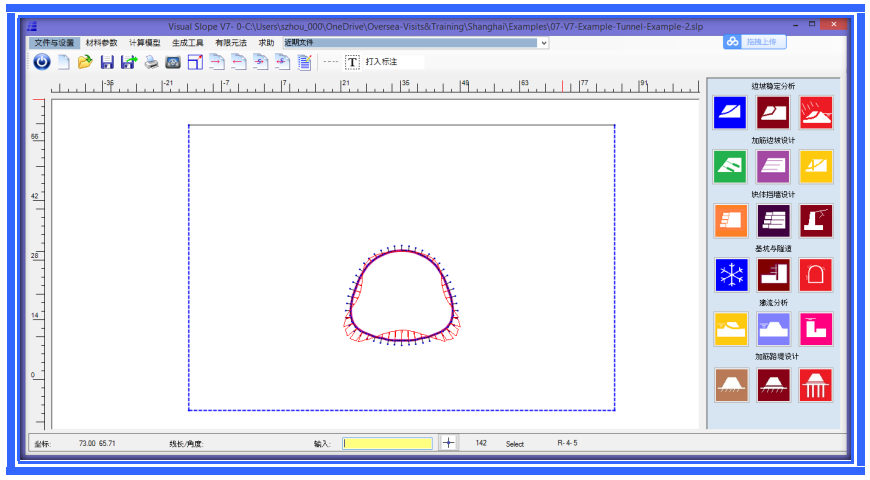Open the 有限元法 menu
Viewport: 870px width, 480px height.
click(x=230, y=43)
